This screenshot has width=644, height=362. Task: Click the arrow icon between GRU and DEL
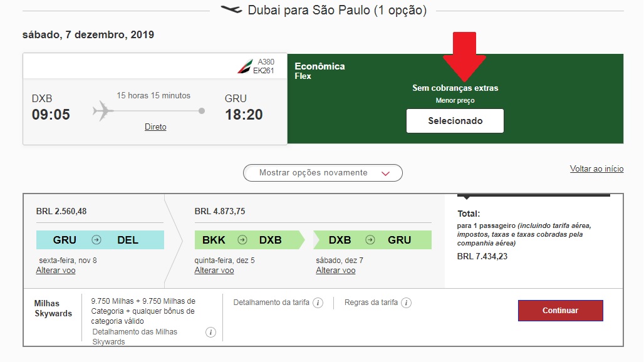click(96, 240)
